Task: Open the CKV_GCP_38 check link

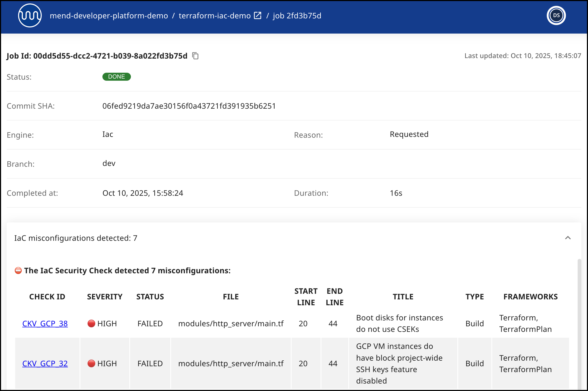Action: [x=45, y=324]
